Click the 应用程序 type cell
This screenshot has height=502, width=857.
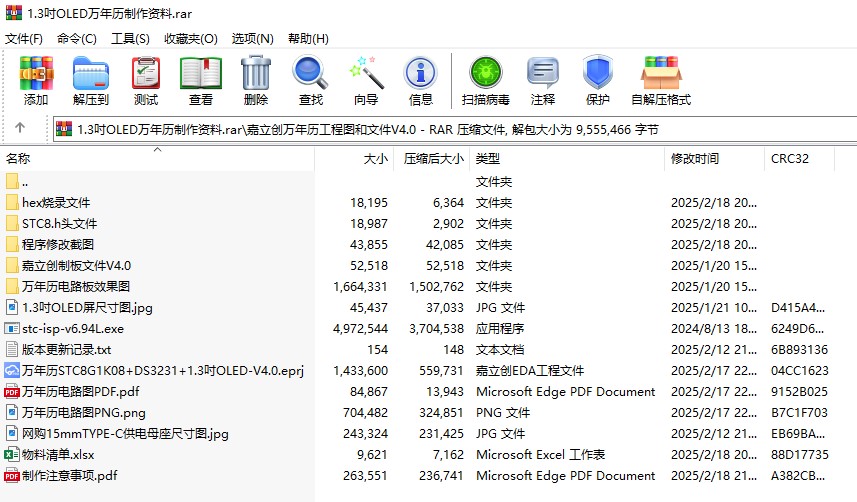[500, 329]
